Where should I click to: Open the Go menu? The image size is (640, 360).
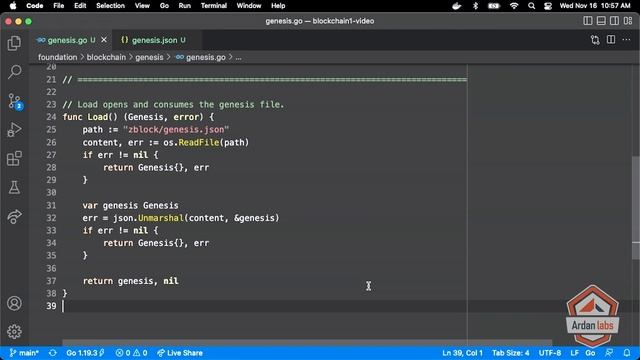coord(164,6)
